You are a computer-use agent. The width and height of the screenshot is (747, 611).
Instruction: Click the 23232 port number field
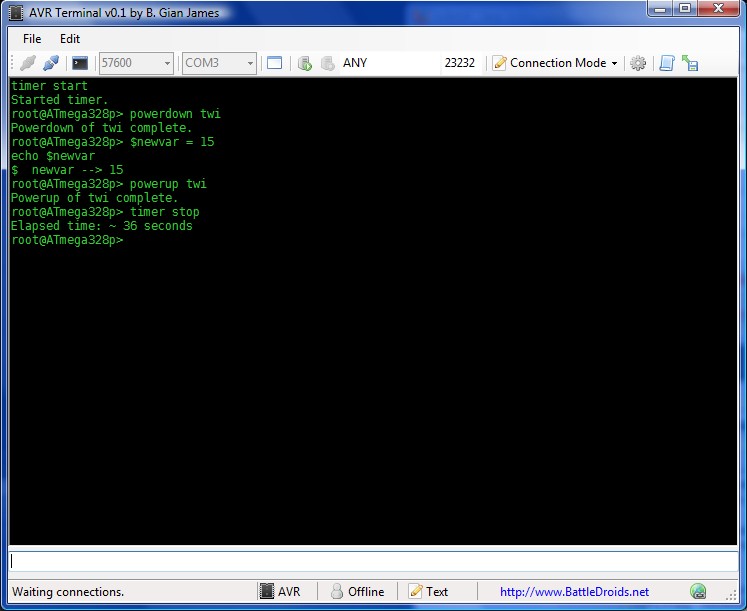pyautogui.click(x=460, y=63)
